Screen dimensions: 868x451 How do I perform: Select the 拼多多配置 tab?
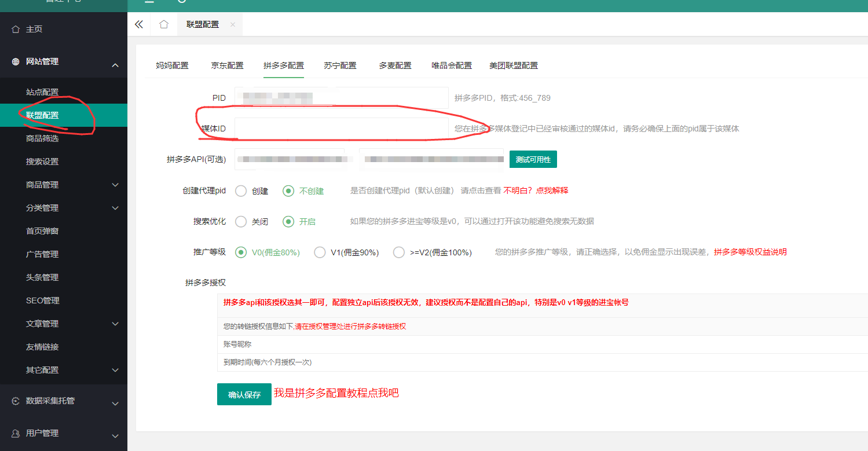coord(284,65)
